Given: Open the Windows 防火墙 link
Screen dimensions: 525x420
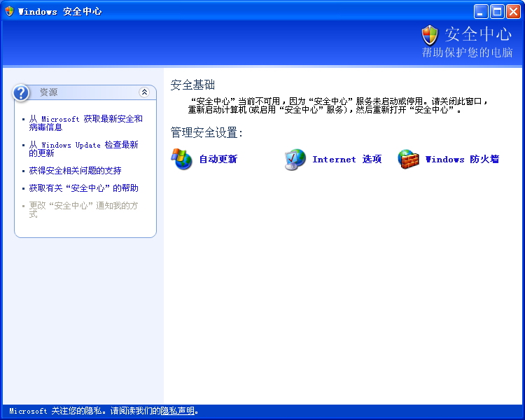Looking at the screenshot, I should tap(462, 159).
